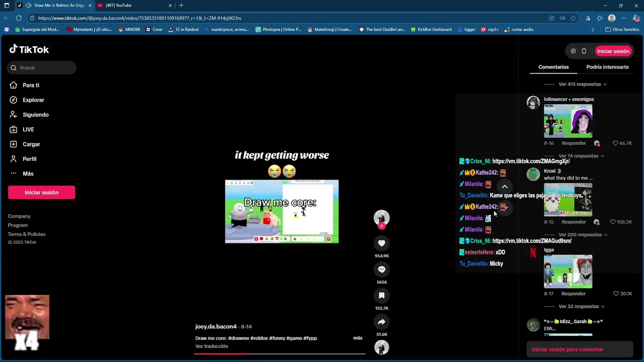Viewport: 644px width, 362px height.
Task: Expand Ver 33 respuestas
Action: pos(581,306)
